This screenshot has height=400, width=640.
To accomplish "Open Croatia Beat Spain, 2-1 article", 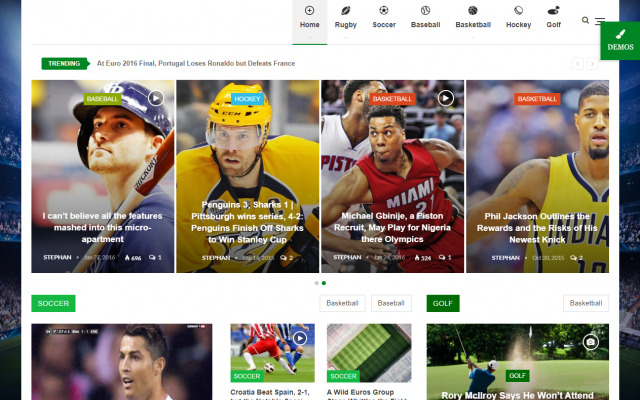I will pyautogui.click(x=271, y=393).
